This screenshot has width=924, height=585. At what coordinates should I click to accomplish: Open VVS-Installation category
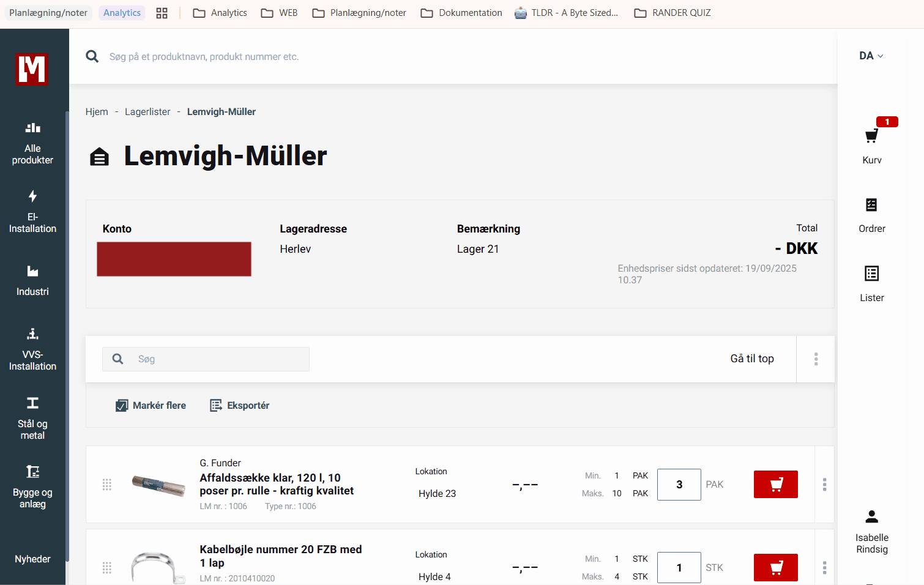tap(32, 349)
